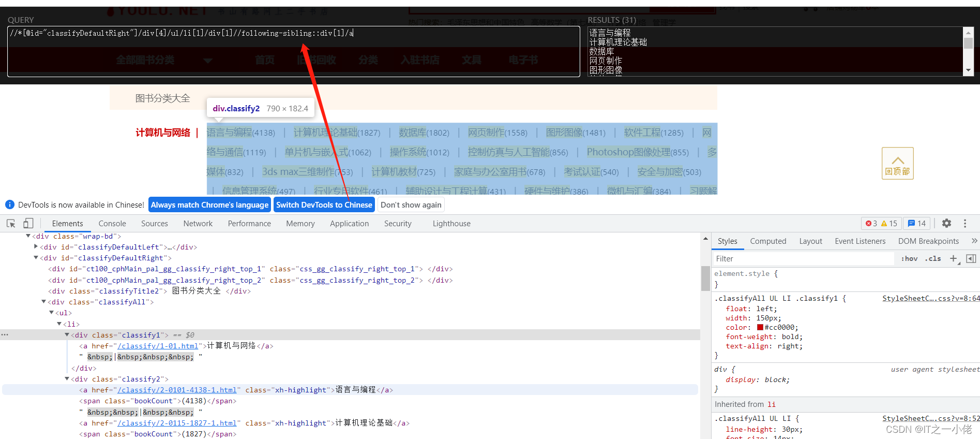Click the Elements panel vertical scrollbar thumb
The image size is (980, 439).
click(705, 279)
